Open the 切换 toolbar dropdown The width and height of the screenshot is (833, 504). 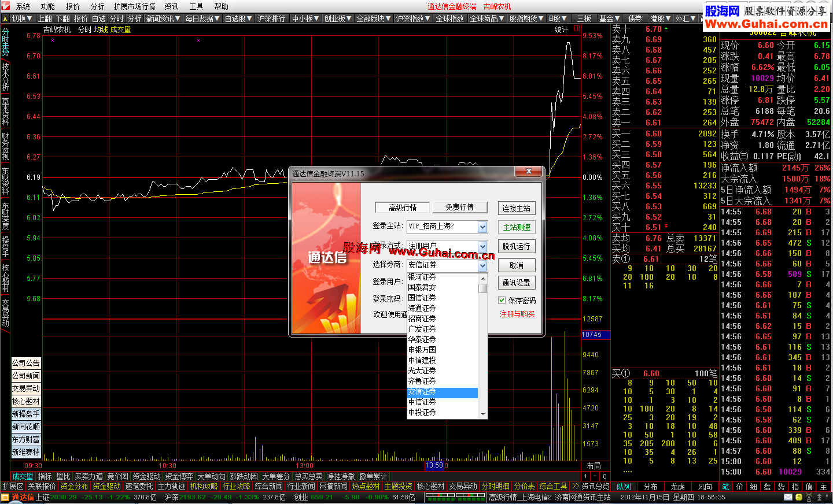coord(23,18)
